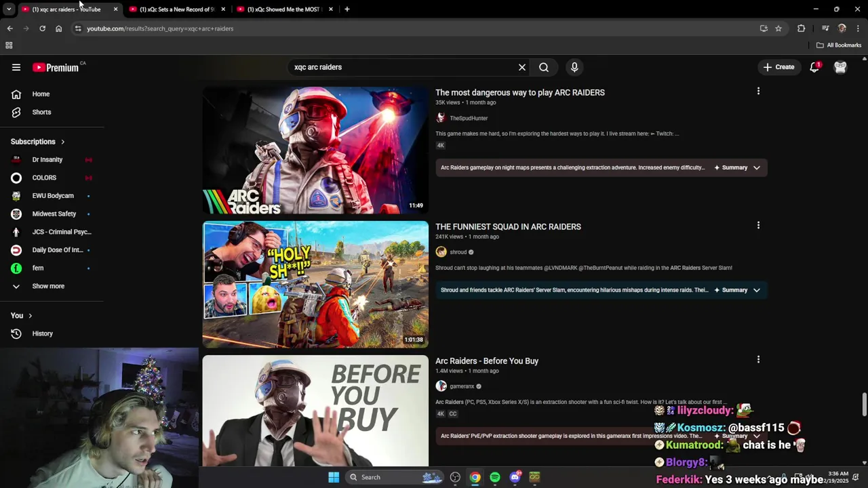Image resolution: width=868 pixels, height=488 pixels.
Task: Switch to 'xQc Sets a New Record' tab
Action: coord(176,9)
